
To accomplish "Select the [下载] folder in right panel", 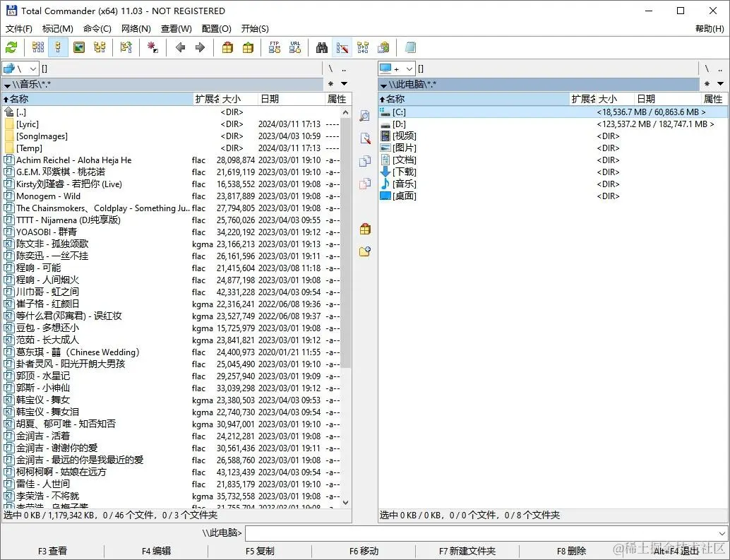I will pyautogui.click(x=553, y=172).
